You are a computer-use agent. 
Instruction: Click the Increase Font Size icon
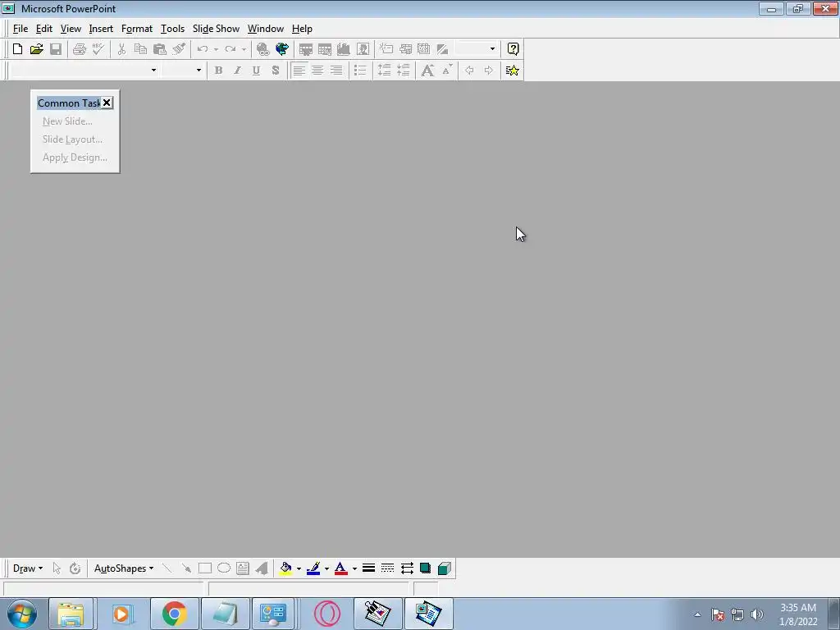(427, 71)
